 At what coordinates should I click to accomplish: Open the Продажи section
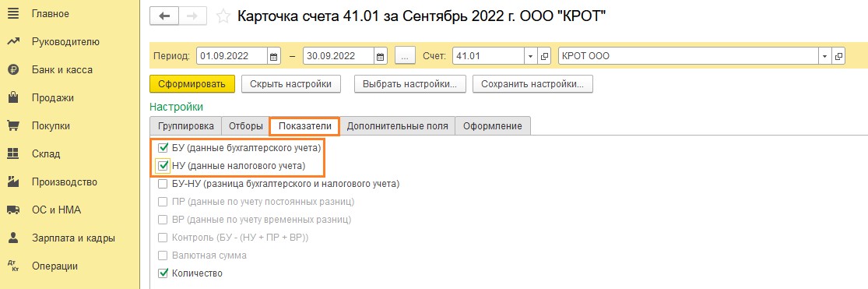[x=53, y=98]
